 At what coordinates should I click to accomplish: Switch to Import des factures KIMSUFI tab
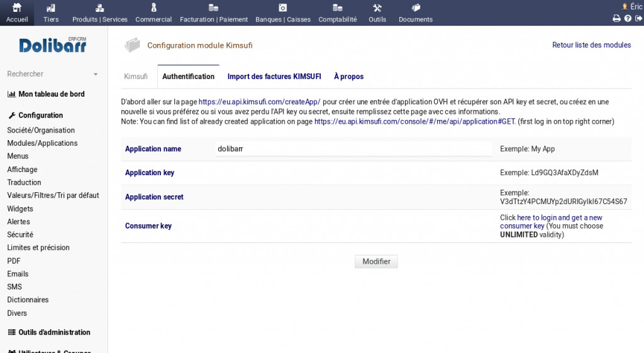click(274, 77)
